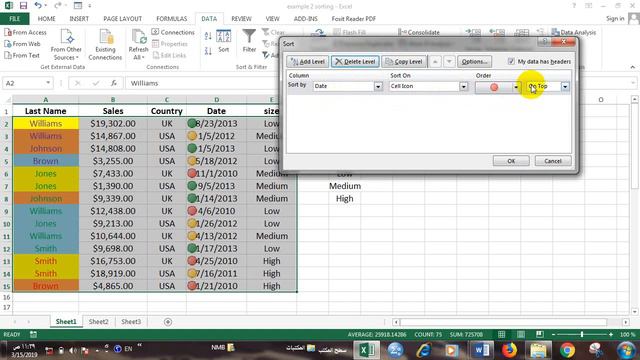The image size is (640, 360).
Task: Click Move Up arrow in Sort dialog
Action: 435,62
